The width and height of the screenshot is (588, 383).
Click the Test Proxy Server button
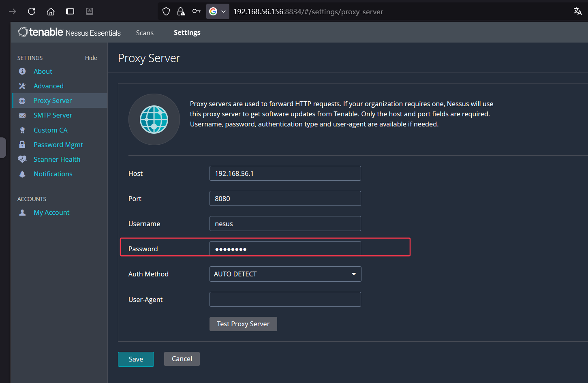coord(243,324)
